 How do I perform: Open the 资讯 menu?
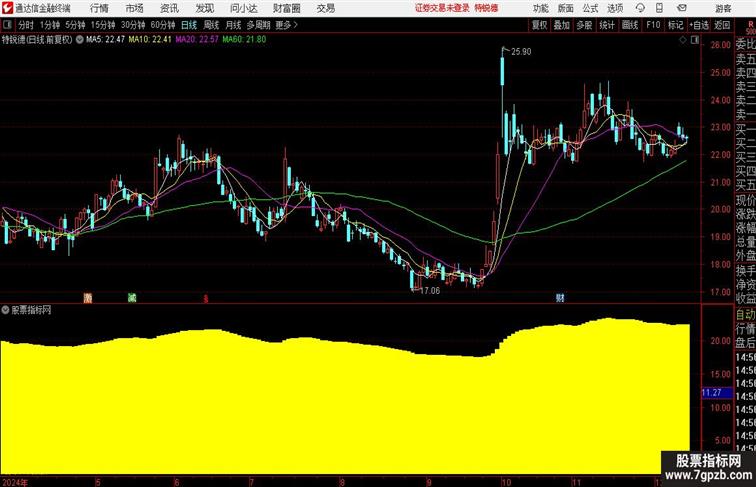(x=169, y=8)
